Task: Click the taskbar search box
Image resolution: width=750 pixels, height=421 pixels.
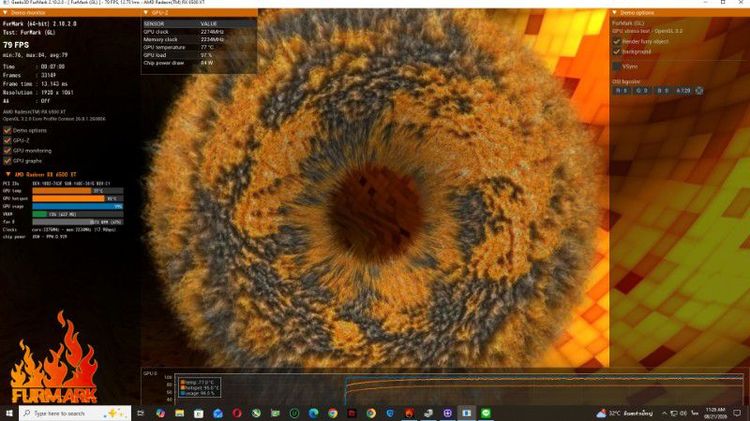Action: [75, 413]
